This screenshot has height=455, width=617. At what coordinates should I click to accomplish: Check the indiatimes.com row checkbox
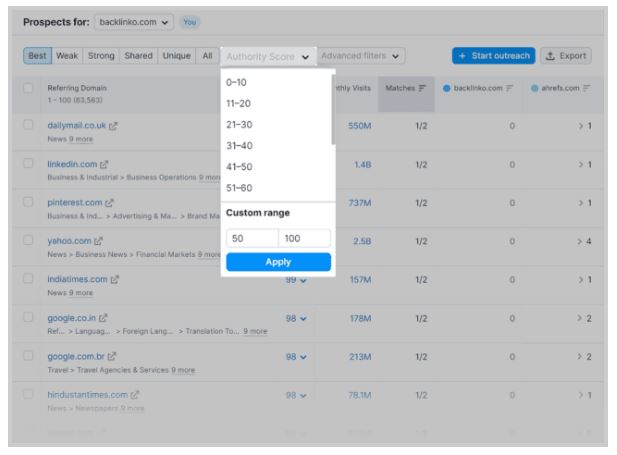[x=28, y=279]
